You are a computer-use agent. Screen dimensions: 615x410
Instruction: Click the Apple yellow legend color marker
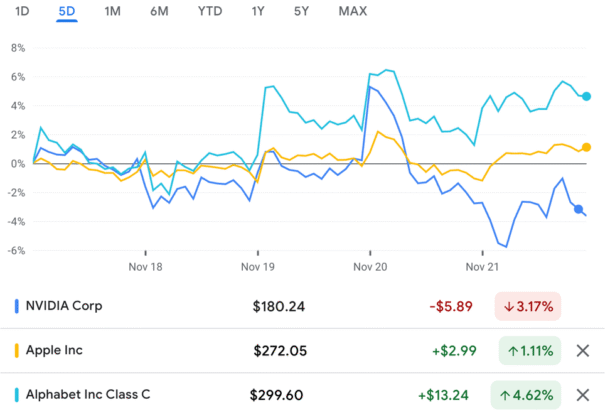(16, 350)
